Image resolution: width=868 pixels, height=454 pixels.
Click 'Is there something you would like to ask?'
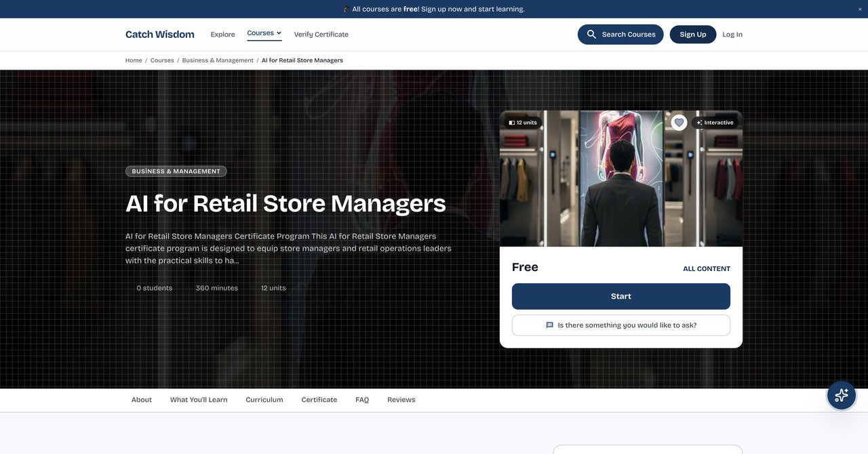[x=621, y=325]
